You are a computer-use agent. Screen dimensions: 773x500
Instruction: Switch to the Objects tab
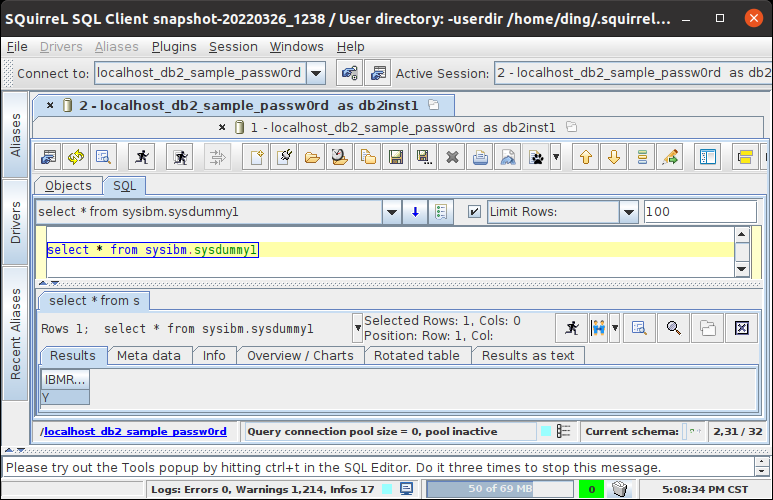point(68,186)
